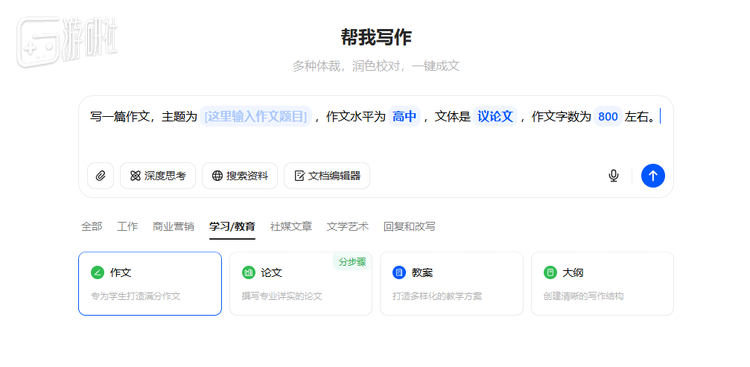This screenshot has width=750, height=367.
Task: Click the green 大纲 outline icon
Action: (x=550, y=273)
